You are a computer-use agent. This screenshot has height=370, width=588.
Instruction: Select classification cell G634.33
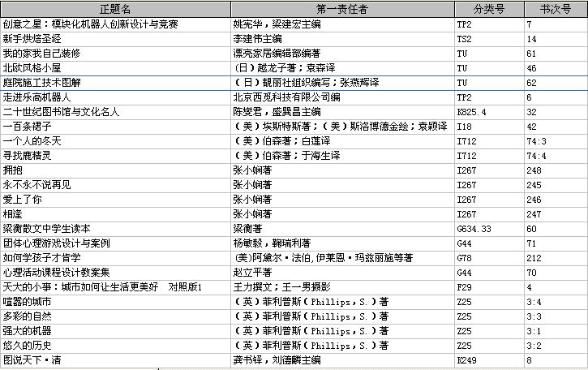[489, 230]
